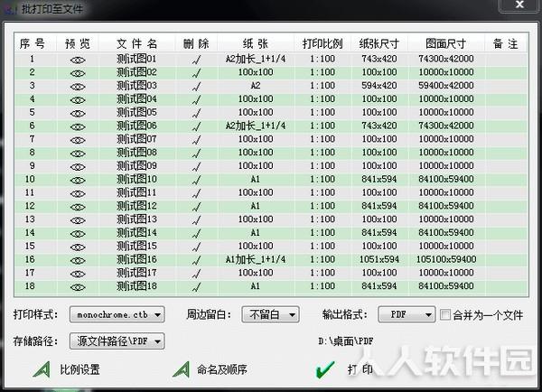
Task: Preview the 测试图01 row eye icon
Action: [78, 61]
